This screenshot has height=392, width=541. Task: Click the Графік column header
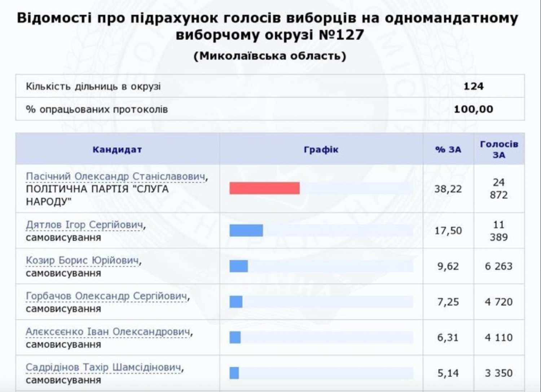click(321, 149)
